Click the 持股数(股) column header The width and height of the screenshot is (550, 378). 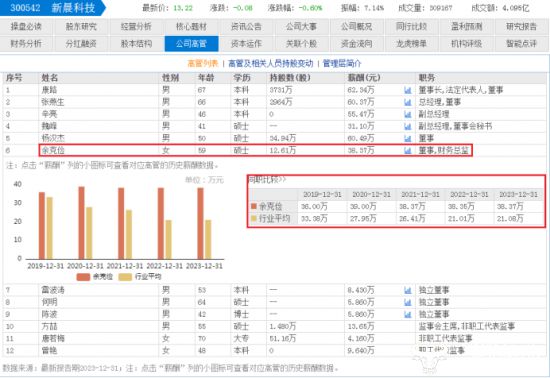(x=290, y=78)
